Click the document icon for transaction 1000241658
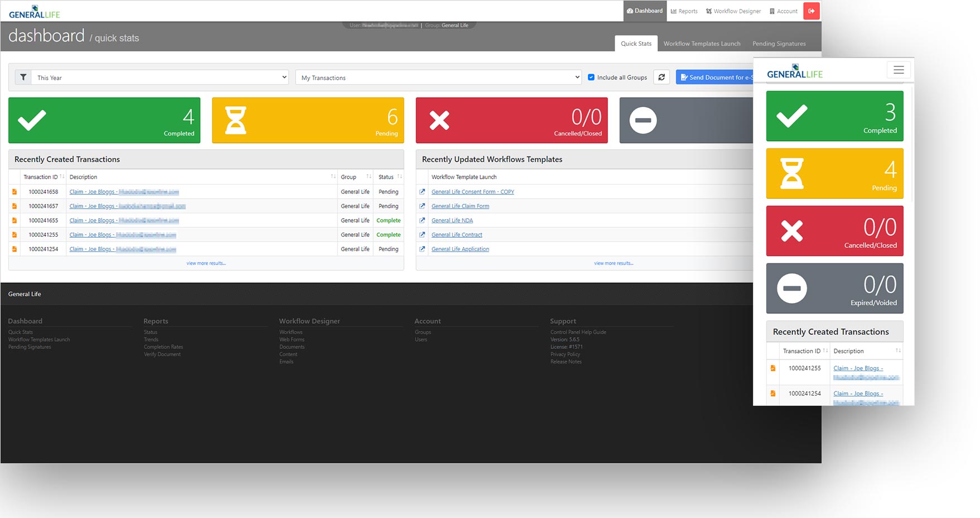 pos(14,191)
